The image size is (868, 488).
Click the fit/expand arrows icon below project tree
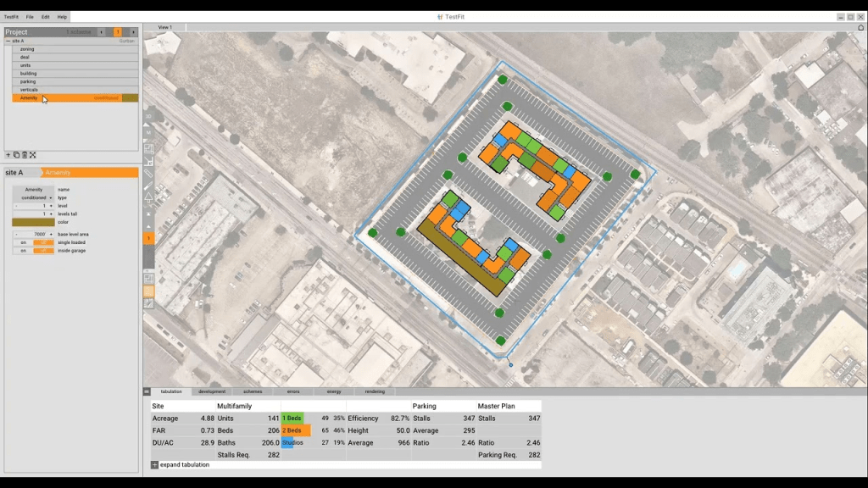coord(33,155)
